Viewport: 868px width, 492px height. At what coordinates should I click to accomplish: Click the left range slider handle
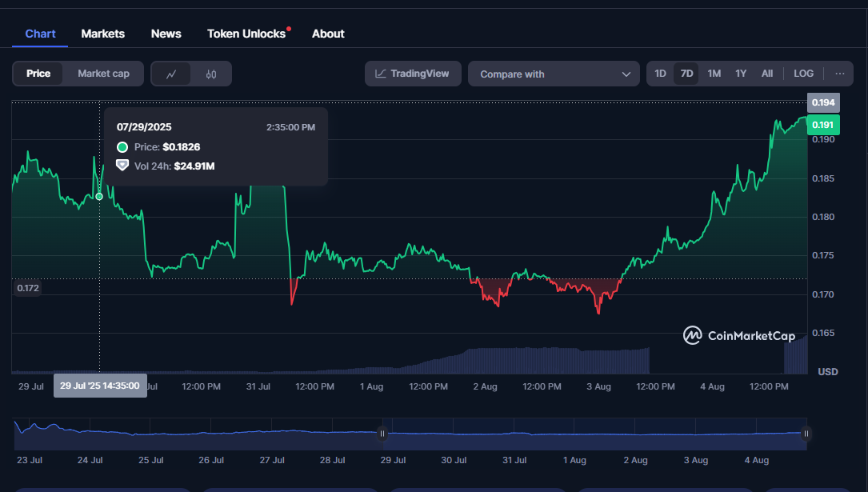(382, 434)
